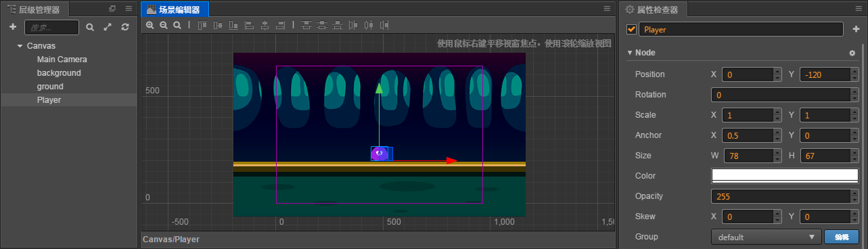The width and height of the screenshot is (868, 249).
Task: Zoom in the scene view
Action: [150, 25]
